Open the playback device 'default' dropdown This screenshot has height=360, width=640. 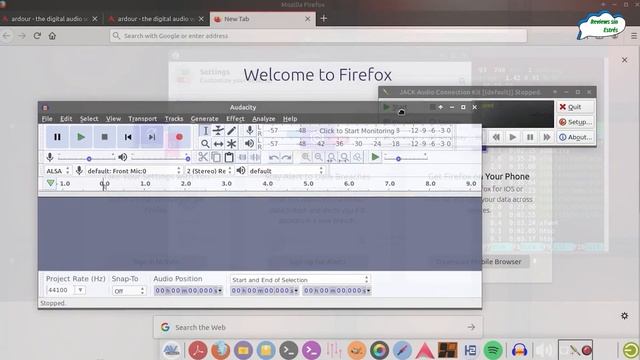pyautogui.click(x=286, y=171)
